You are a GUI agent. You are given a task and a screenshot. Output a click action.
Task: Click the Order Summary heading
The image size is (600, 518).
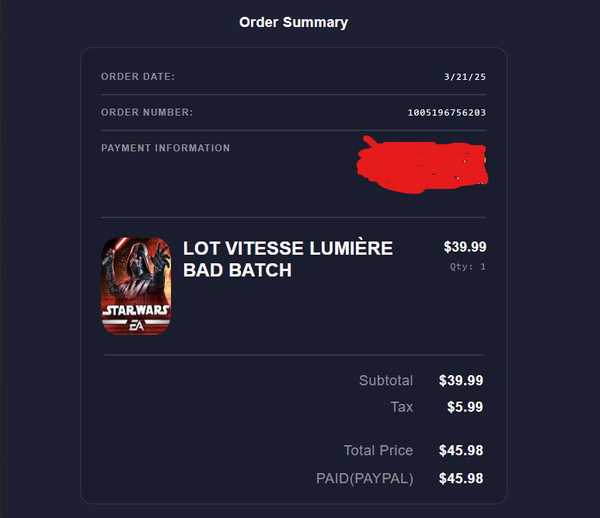[x=293, y=23]
